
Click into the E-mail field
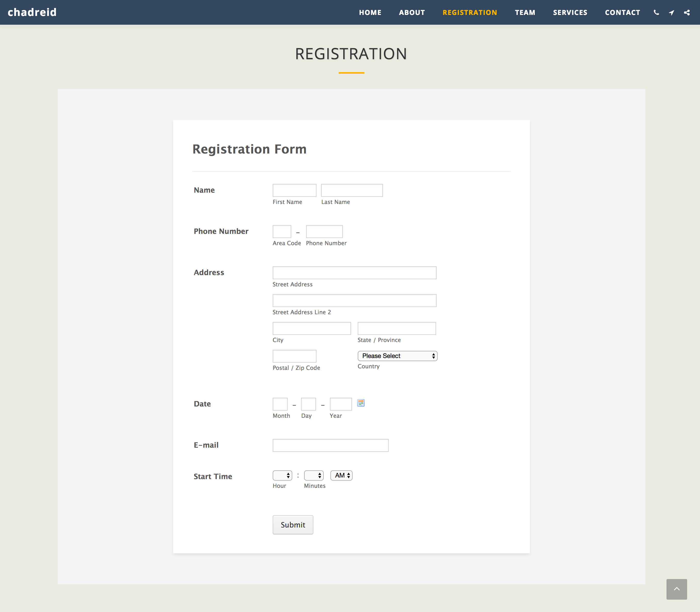click(330, 445)
